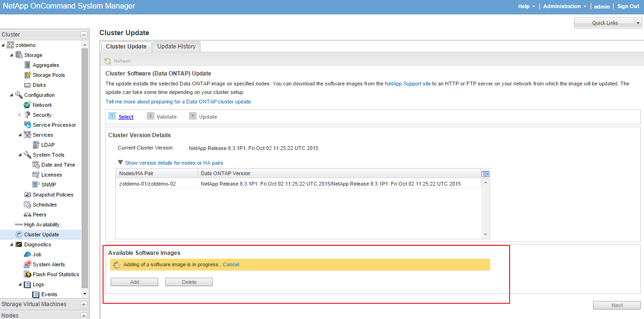The height and width of the screenshot is (319, 644).
Task: Click the Update step label
Action: (x=208, y=117)
